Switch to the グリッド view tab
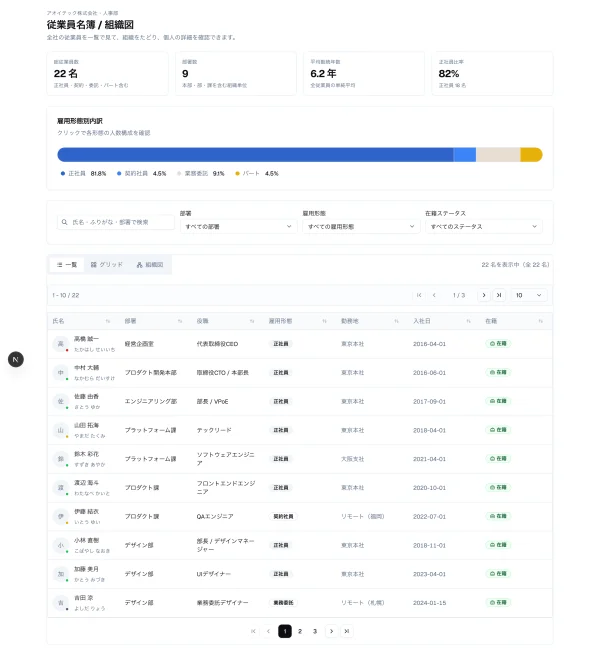Viewport: 600px width, 655px height. pos(107,265)
